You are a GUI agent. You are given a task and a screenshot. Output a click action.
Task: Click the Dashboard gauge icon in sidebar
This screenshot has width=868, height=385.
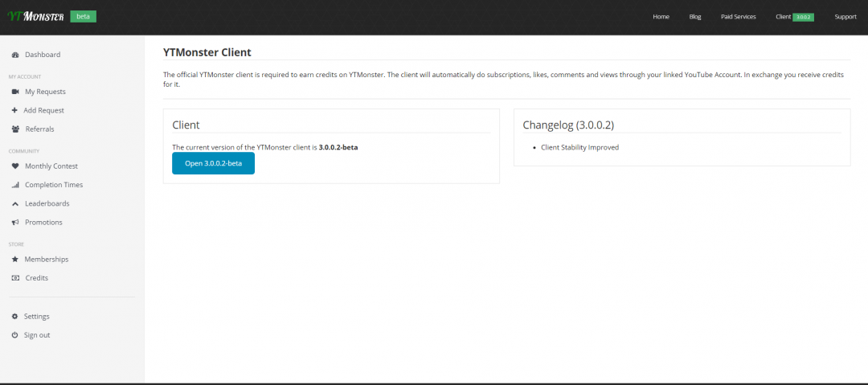(x=15, y=55)
